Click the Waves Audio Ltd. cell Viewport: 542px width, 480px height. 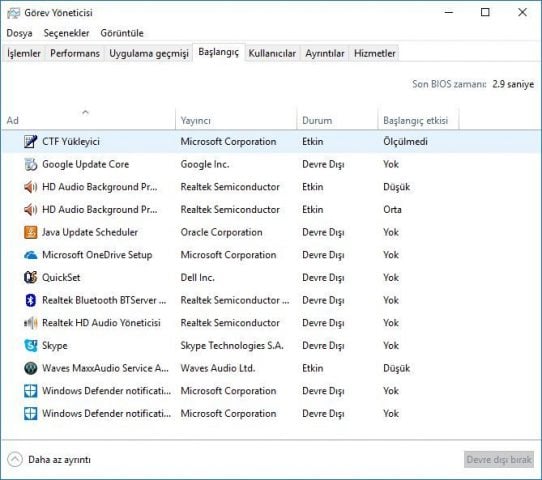tap(218, 368)
